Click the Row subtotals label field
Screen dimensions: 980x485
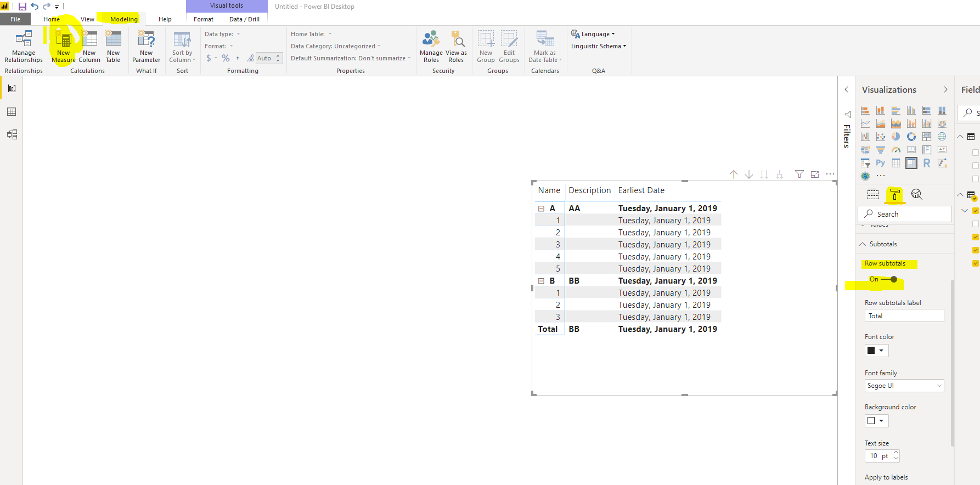pos(904,316)
